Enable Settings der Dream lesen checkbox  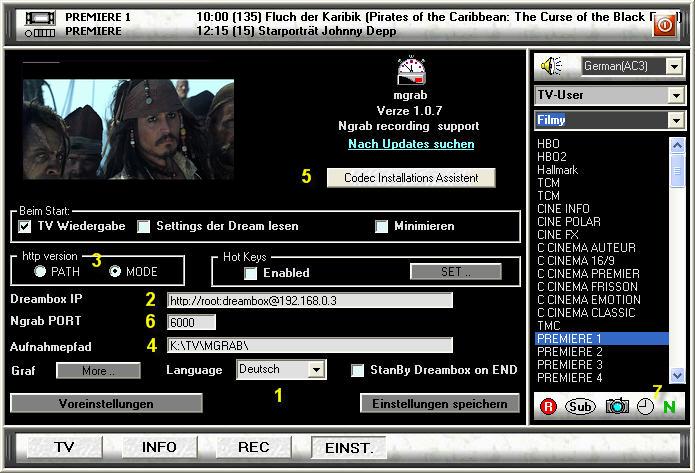144,227
